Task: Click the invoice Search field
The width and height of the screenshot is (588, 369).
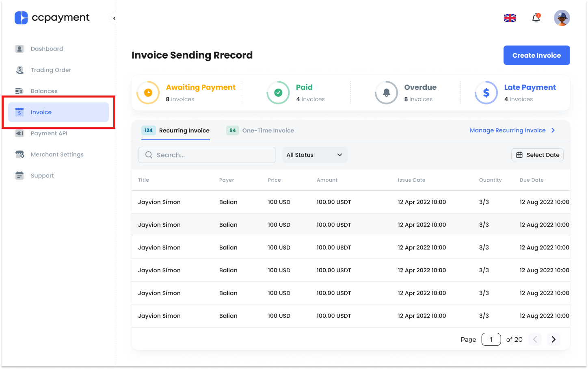Action: coord(207,155)
